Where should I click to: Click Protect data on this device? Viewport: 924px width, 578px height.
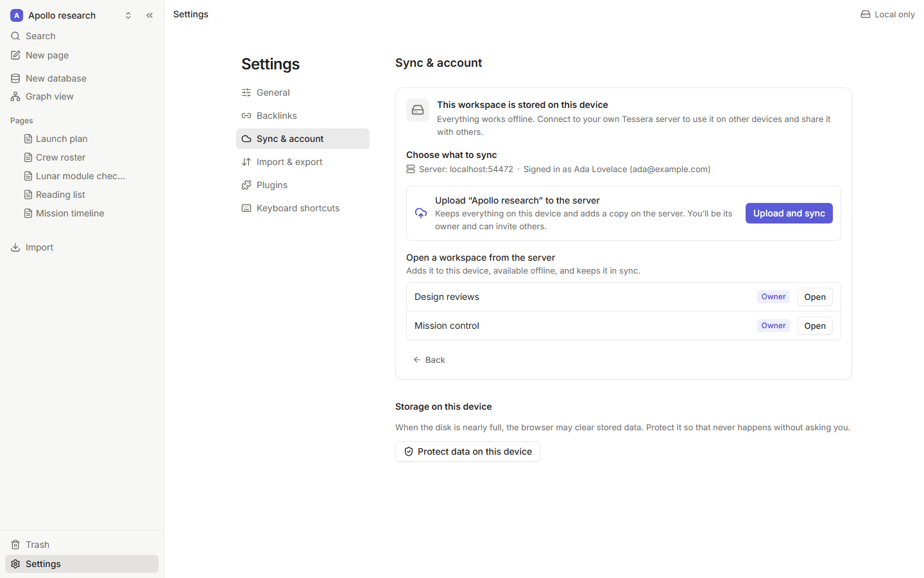click(468, 451)
